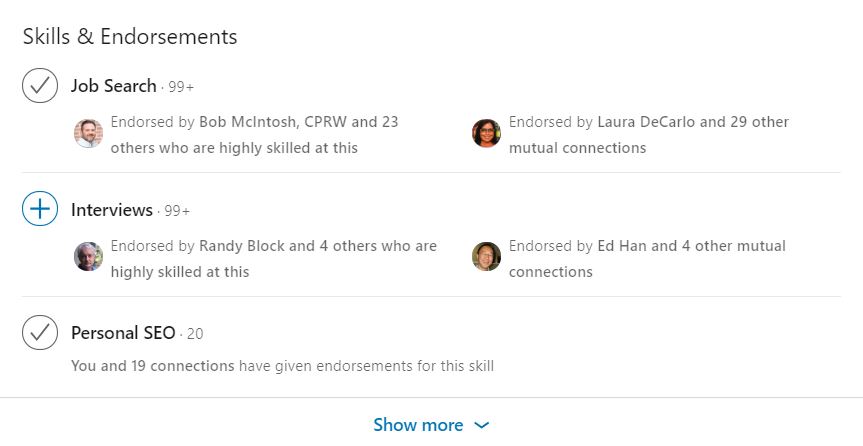Toggle the Job Search endorsement checkmark

pos(40,85)
